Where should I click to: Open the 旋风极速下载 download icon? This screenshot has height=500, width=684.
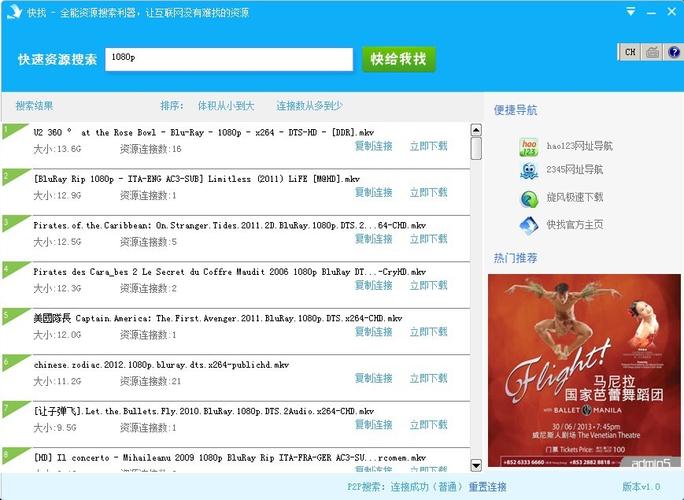point(529,198)
